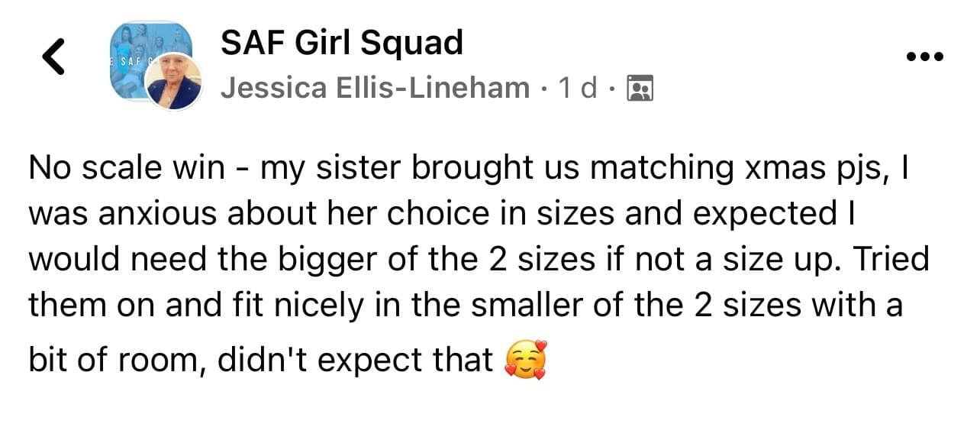
Task: Open the three-dot post options menu
Action: point(925,57)
